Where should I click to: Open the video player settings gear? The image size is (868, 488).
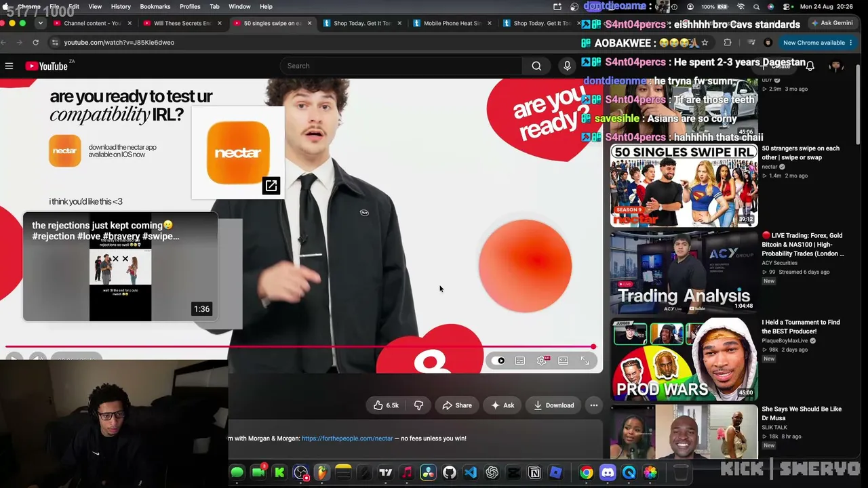(542, 361)
